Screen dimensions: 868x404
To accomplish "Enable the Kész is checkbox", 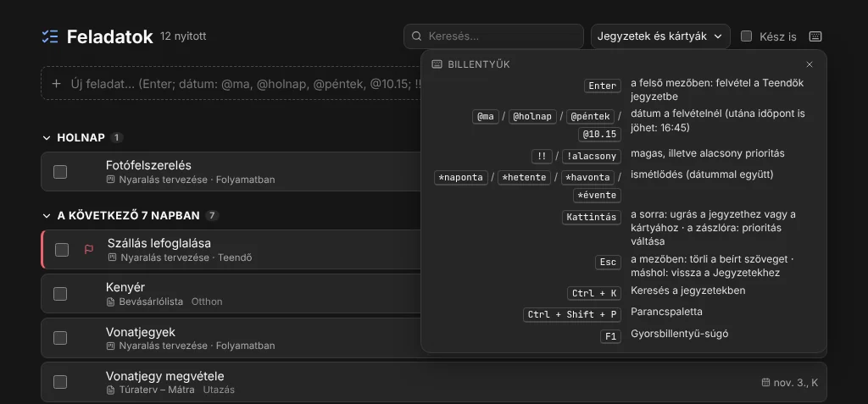I will click(x=746, y=36).
